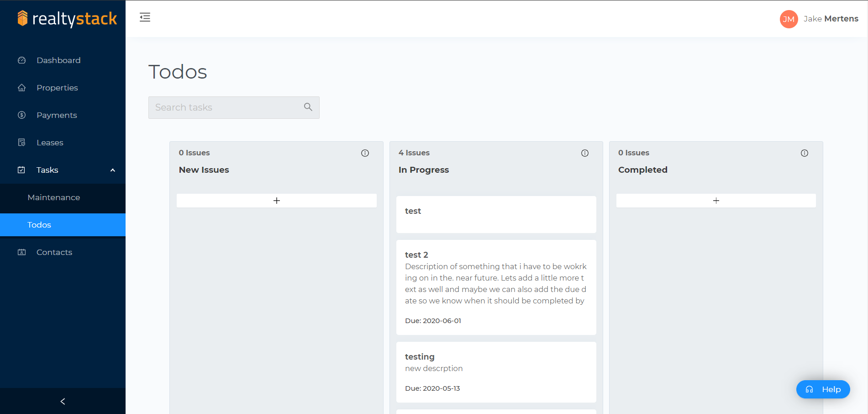This screenshot has height=414, width=868.
Task: Open Jake Mertens user avatar
Action: click(789, 19)
